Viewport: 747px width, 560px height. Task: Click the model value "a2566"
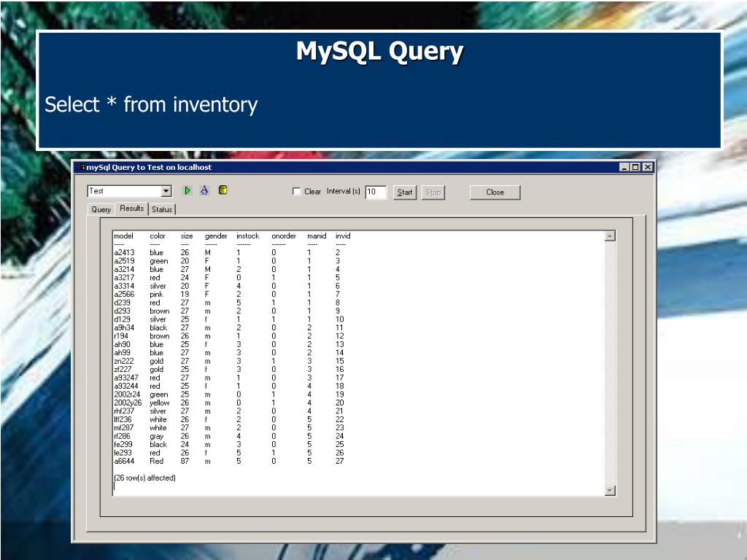[x=124, y=295]
